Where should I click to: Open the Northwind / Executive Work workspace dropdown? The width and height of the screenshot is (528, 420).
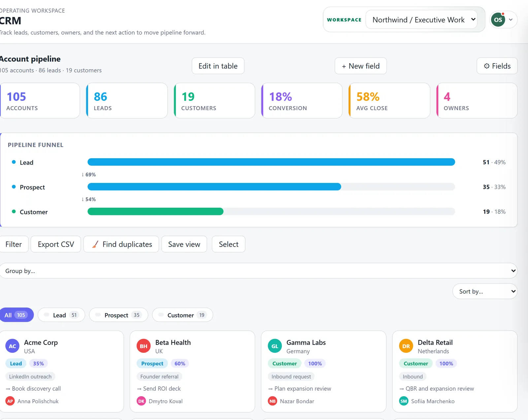pyautogui.click(x=421, y=20)
